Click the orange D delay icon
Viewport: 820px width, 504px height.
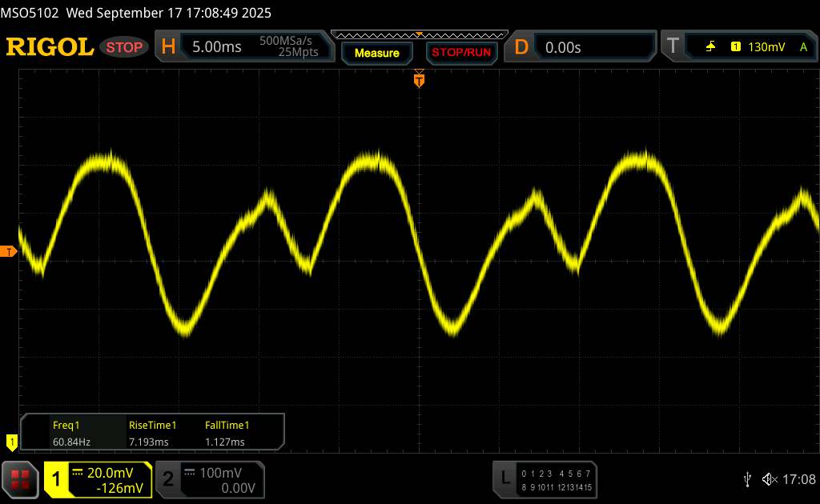[x=521, y=47]
